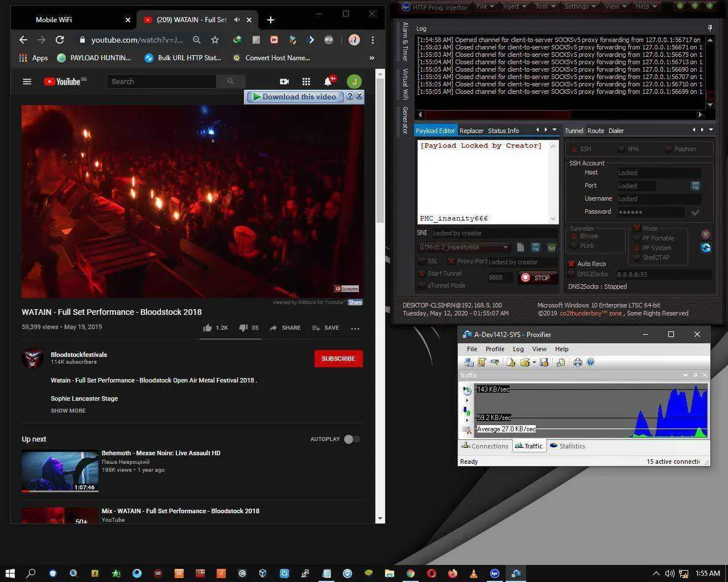Open the Statistics tab in Proxifier
728x582 pixels.
[x=568, y=446]
